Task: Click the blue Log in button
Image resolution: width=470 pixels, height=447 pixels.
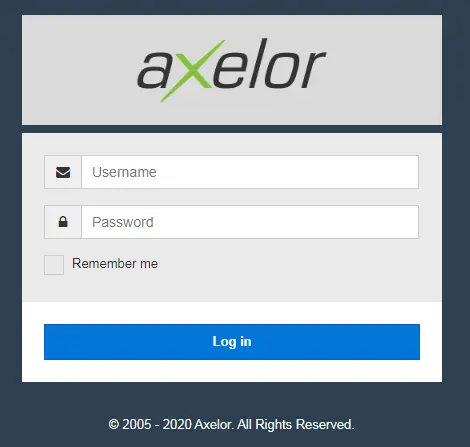Action: (232, 342)
